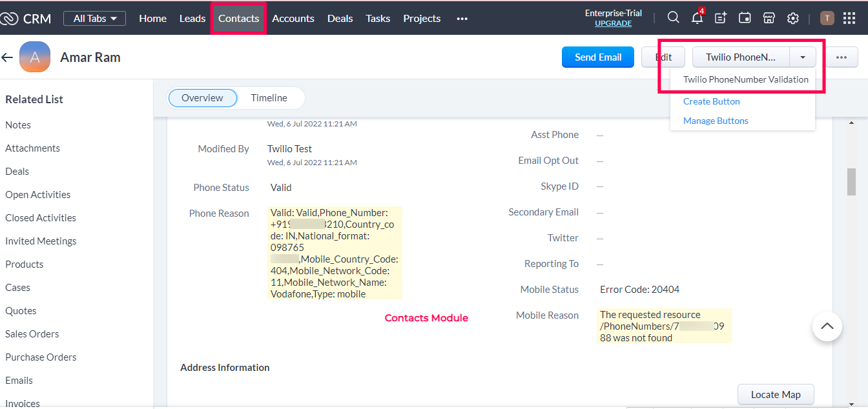Click the quick create plus icon
868x409 pixels.
tap(721, 18)
